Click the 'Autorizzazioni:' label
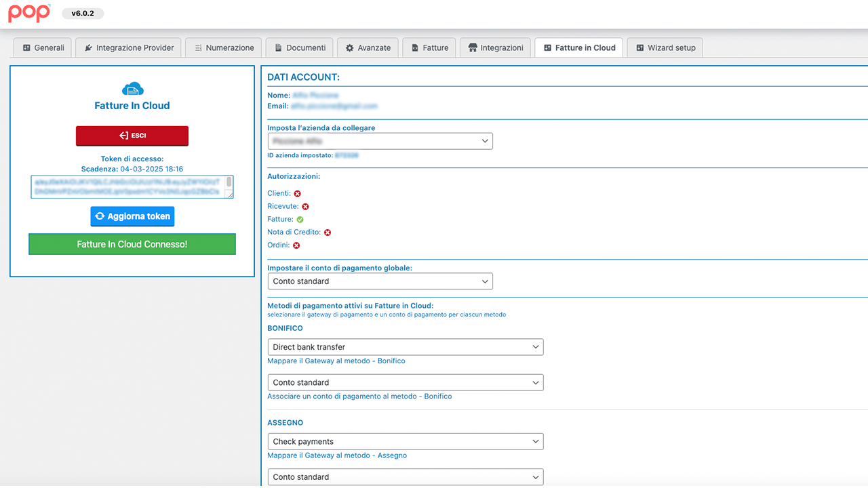The image size is (868, 488). coord(294,176)
